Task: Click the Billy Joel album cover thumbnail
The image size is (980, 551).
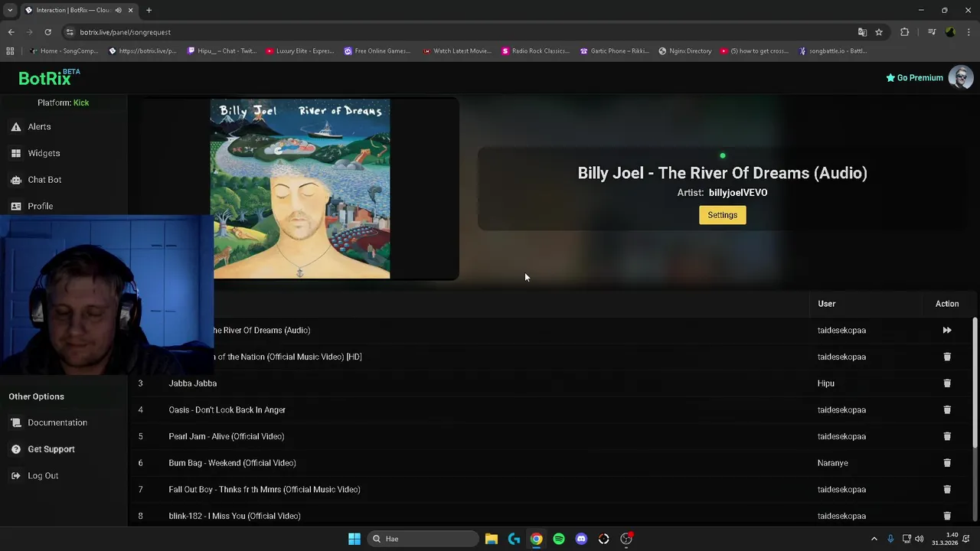Action: click(300, 188)
